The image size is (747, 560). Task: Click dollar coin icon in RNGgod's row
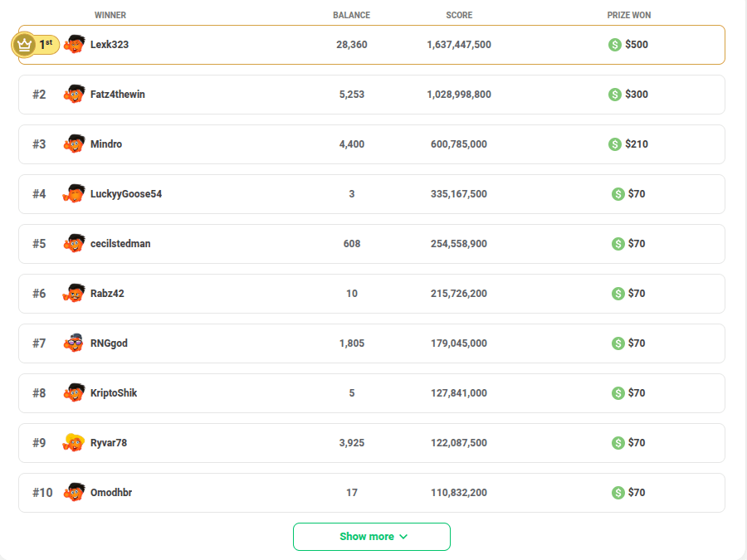[x=618, y=343]
